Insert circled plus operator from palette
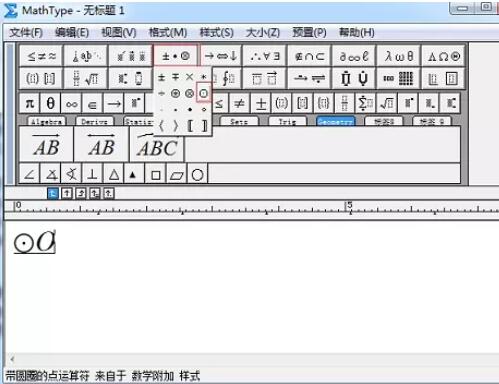The height and width of the screenshot is (384, 499). click(x=176, y=94)
